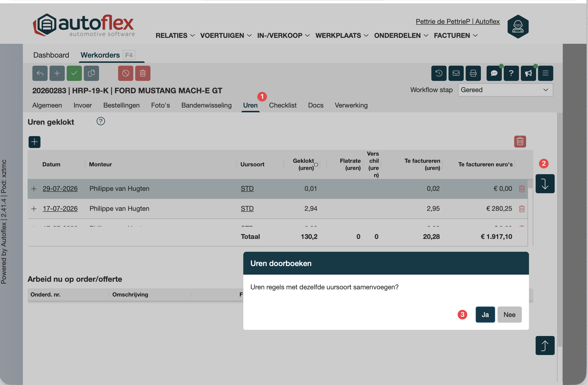Open help circle next to Uren geklokt
Viewport: 588px width, 385px height.
coord(100,121)
